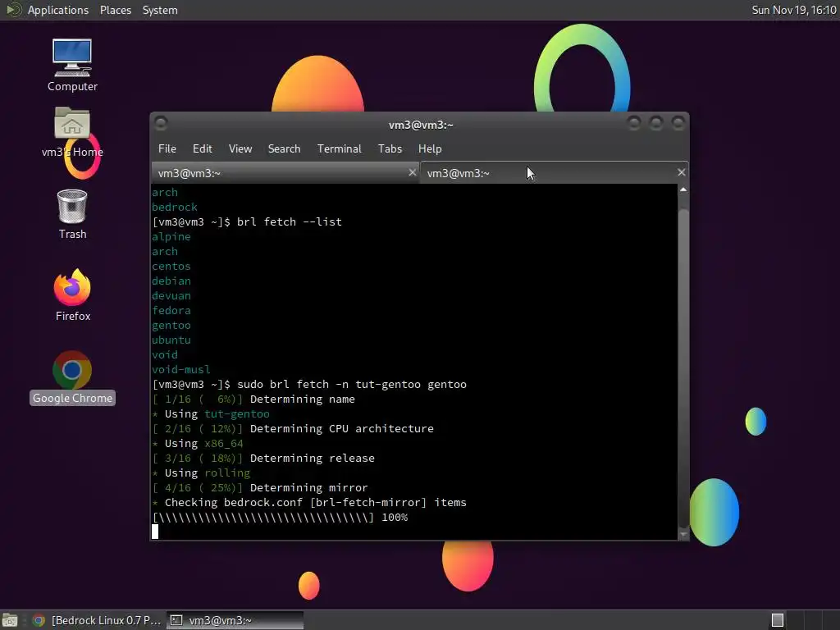Click the vm3@vm3:~ taskbar button
Screen dimensions: 840x630
click(x=235, y=620)
